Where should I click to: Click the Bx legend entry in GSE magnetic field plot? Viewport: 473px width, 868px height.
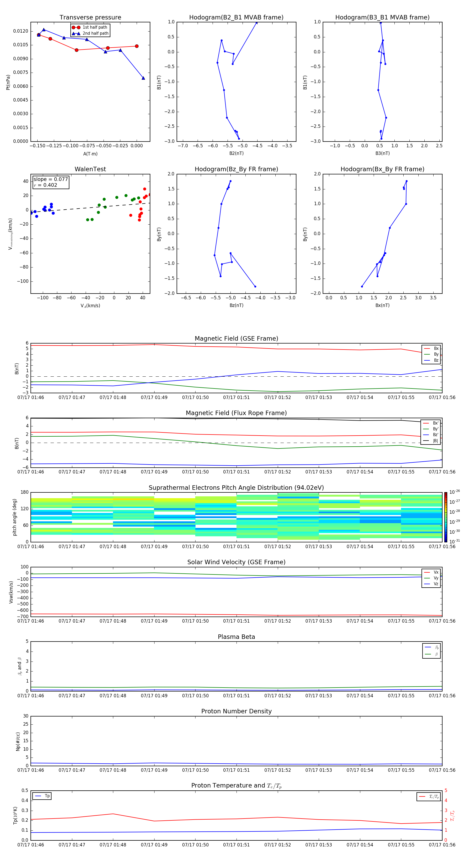pyautogui.click(x=431, y=349)
